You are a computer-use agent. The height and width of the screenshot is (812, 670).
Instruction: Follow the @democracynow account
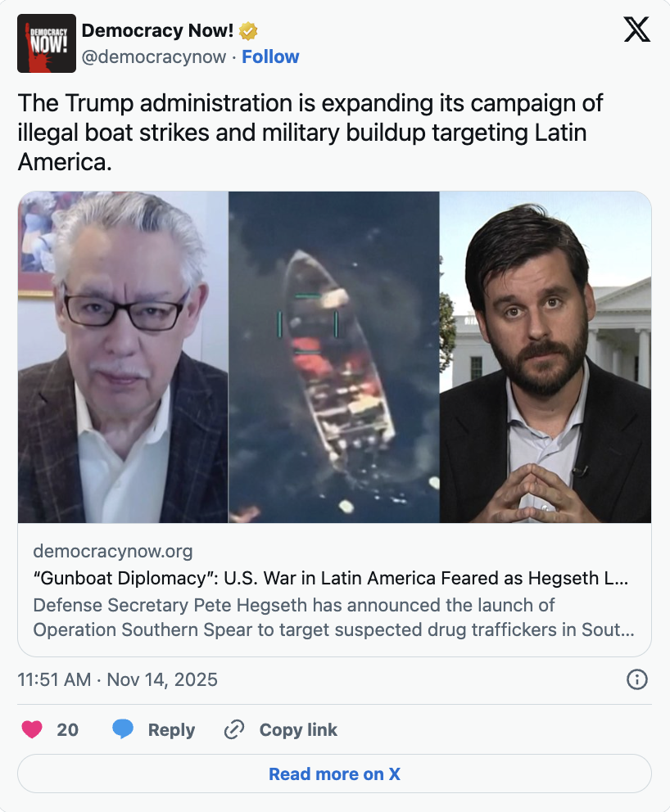point(270,56)
